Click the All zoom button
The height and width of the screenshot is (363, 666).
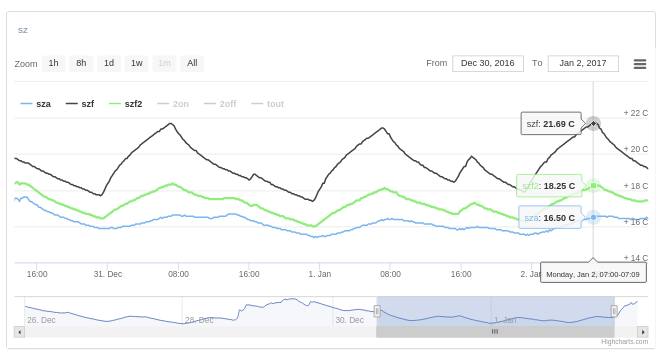[192, 63]
